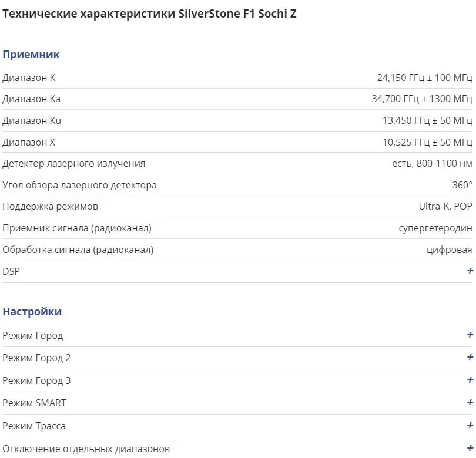Click the Режим SMART row label
Screen dimensions: 476x458
click(x=34, y=403)
